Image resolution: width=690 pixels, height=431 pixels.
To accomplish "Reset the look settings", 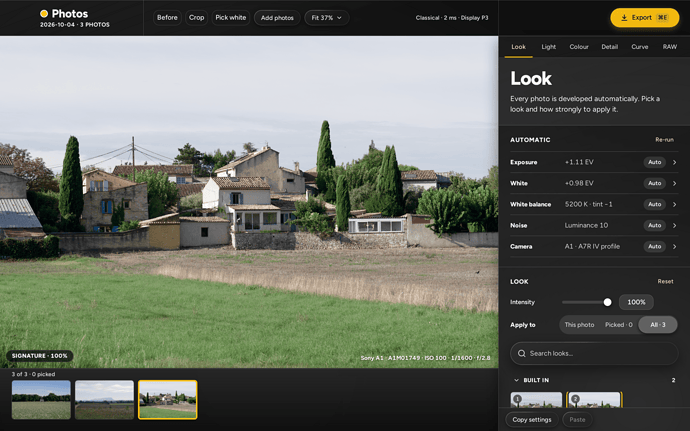I will 665,281.
